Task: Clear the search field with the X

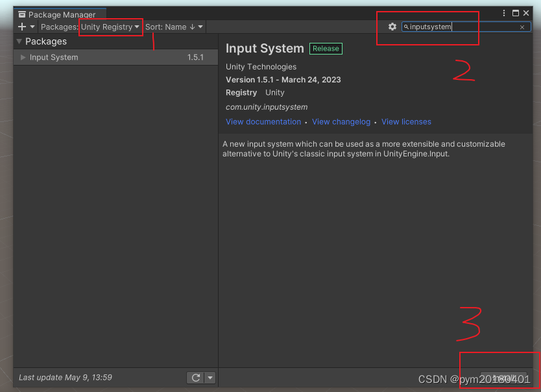Action: pyautogui.click(x=522, y=27)
